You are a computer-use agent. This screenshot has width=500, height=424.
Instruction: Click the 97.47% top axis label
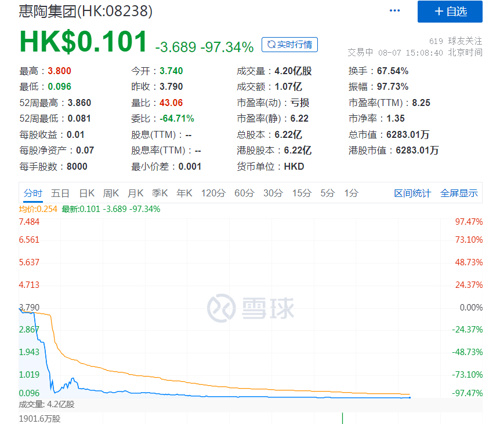(x=469, y=222)
